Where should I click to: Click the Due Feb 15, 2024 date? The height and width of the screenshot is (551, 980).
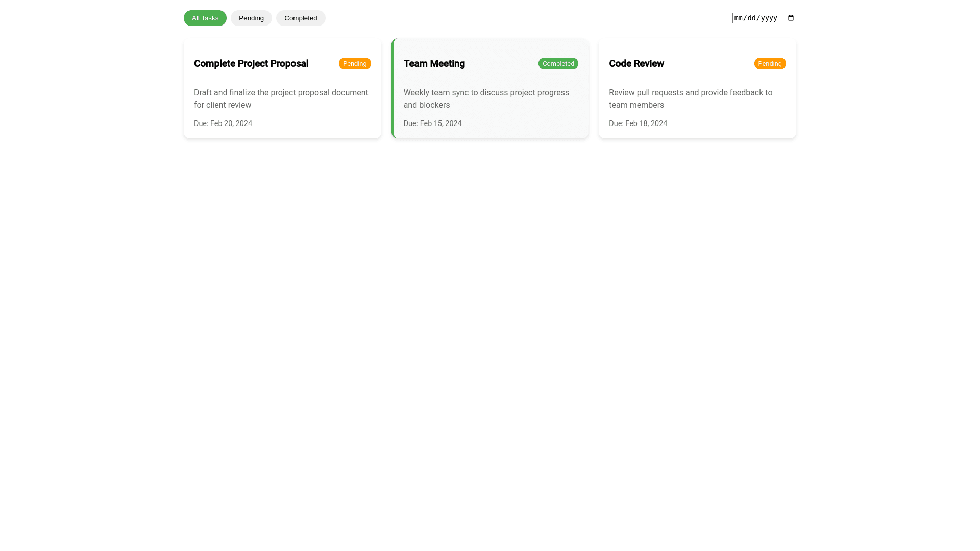432,123
